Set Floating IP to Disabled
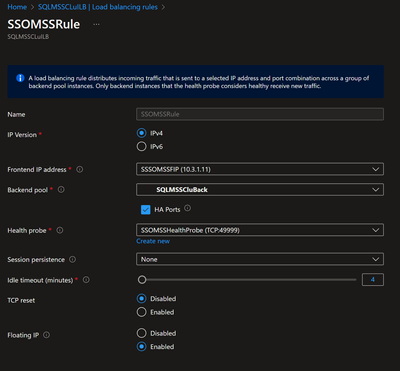Viewport: 400px width, 371px height. tap(141, 333)
